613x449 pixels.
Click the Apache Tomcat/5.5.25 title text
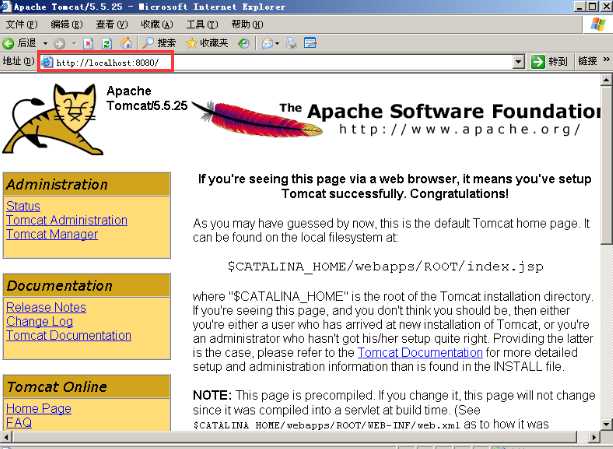(x=147, y=98)
